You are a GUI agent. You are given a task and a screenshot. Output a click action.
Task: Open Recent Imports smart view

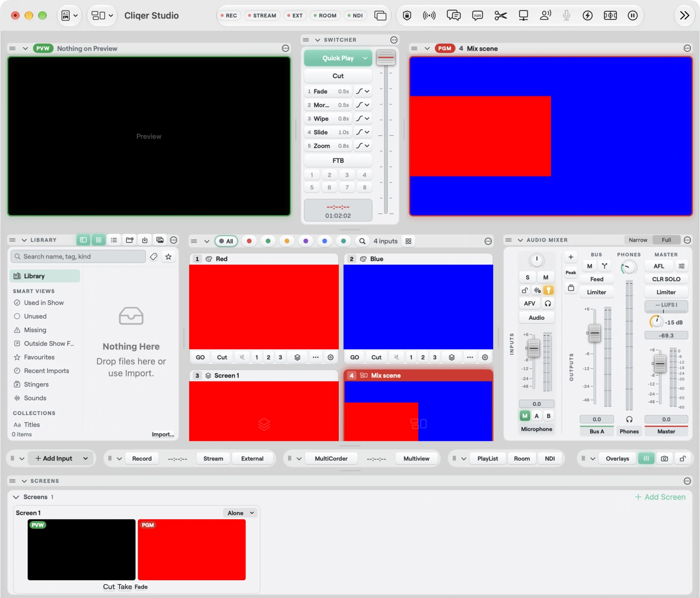point(46,371)
